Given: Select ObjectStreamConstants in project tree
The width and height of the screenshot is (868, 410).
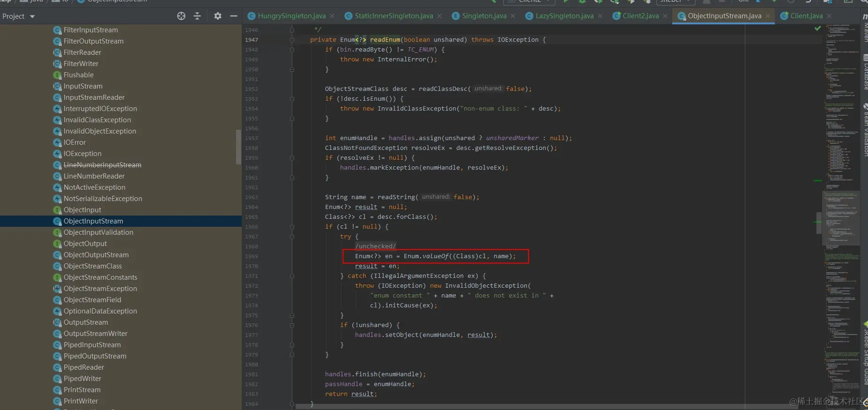Looking at the screenshot, I should 100,277.
